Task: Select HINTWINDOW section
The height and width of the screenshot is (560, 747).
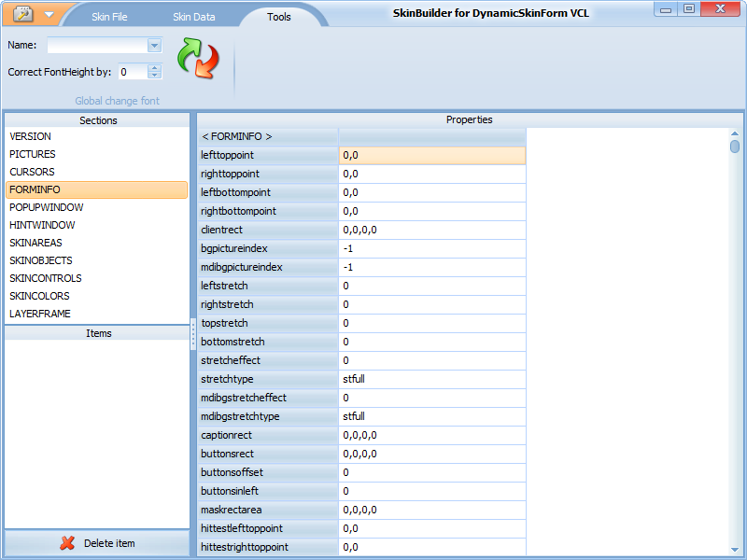Action: (97, 225)
